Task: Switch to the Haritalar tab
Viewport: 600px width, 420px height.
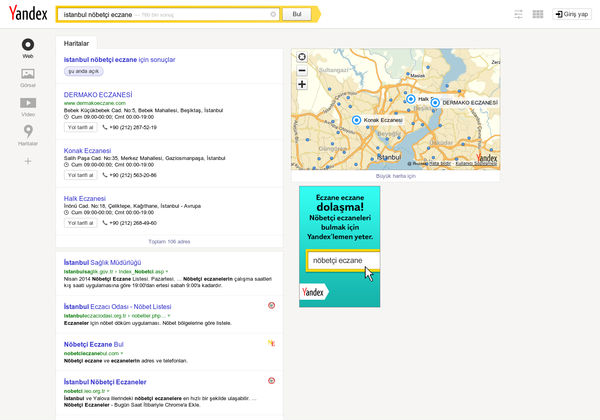Action: click(x=76, y=44)
